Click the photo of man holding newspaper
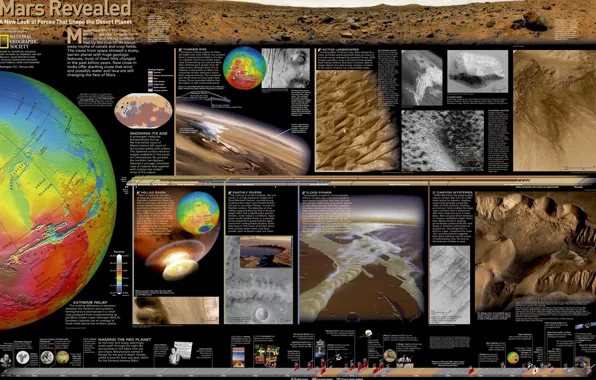The image size is (596, 380). point(180,353)
